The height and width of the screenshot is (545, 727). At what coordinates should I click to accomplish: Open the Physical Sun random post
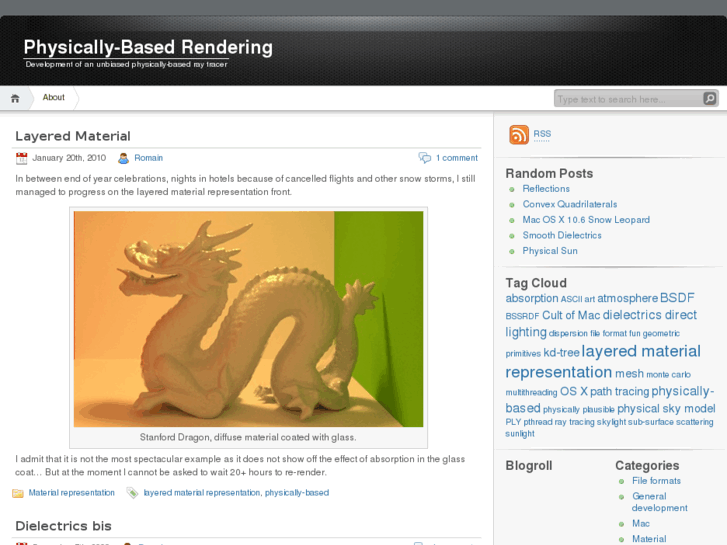[550, 251]
